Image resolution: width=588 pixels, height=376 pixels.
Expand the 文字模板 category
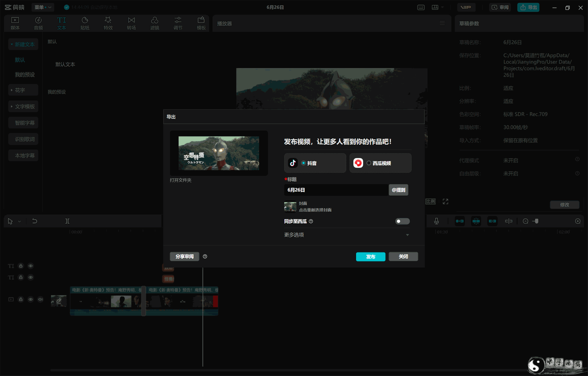(x=23, y=106)
